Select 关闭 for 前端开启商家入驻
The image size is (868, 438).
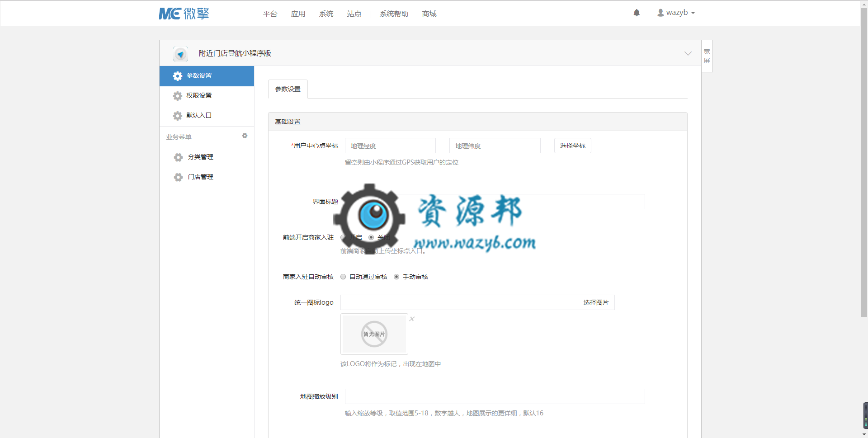[x=371, y=237]
